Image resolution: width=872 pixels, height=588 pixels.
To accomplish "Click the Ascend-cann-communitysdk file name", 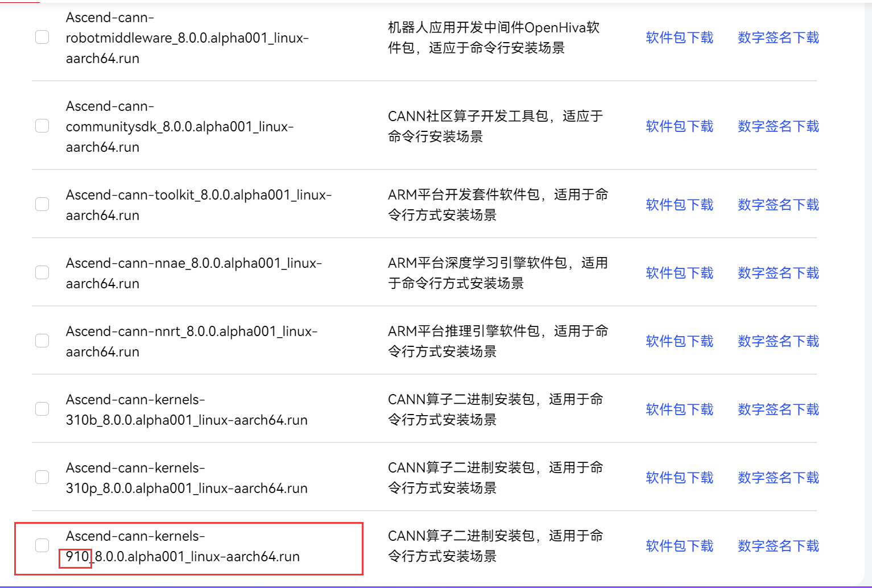I will click(180, 127).
